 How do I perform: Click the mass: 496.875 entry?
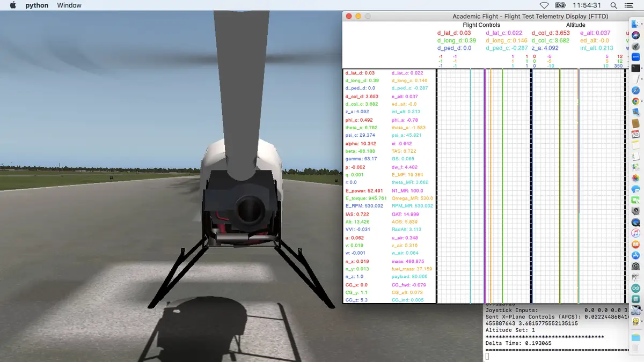pyautogui.click(x=408, y=261)
